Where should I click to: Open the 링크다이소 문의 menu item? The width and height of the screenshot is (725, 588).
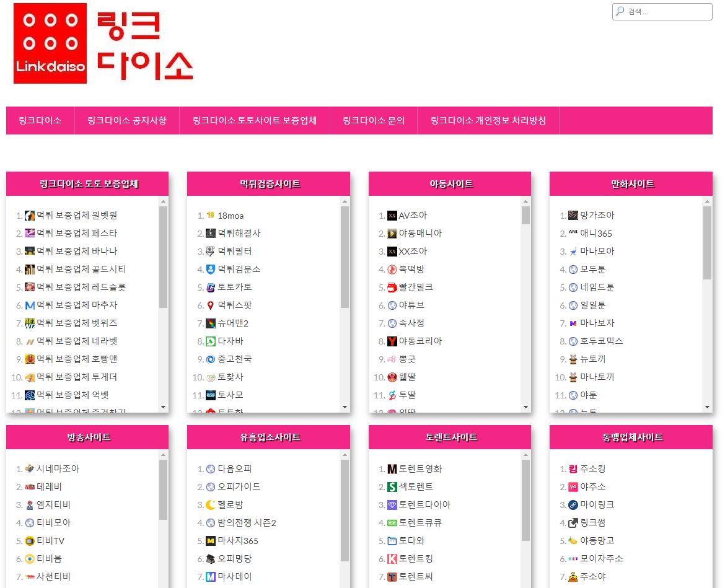[374, 121]
